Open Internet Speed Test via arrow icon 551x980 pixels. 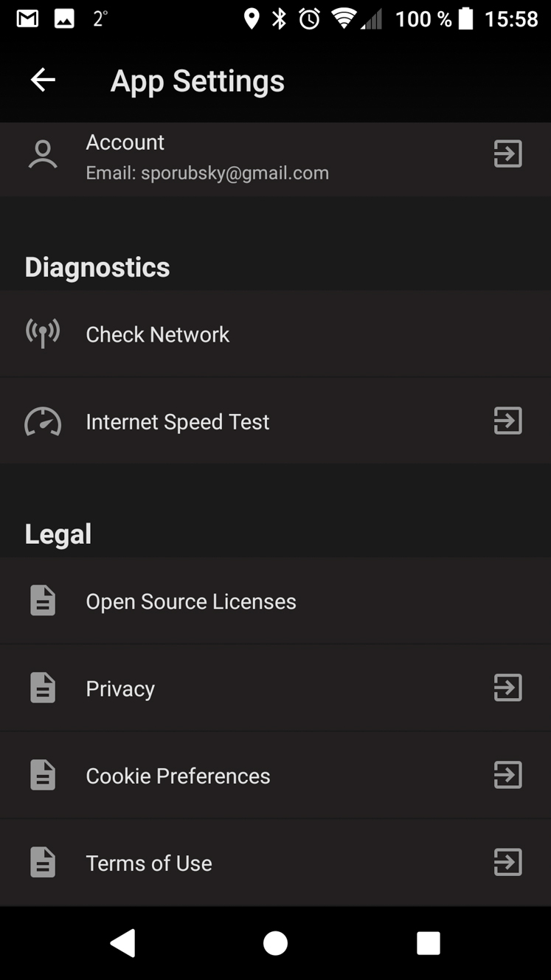pos(507,421)
